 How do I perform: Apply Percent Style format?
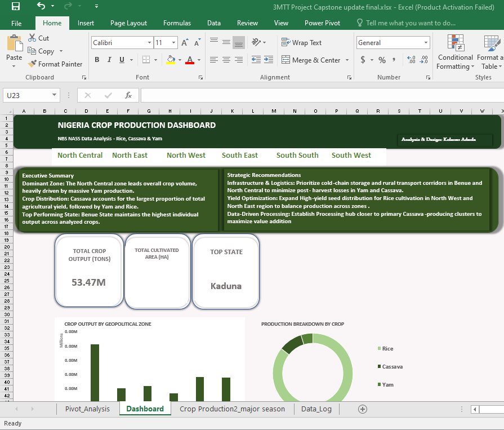[382, 60]
